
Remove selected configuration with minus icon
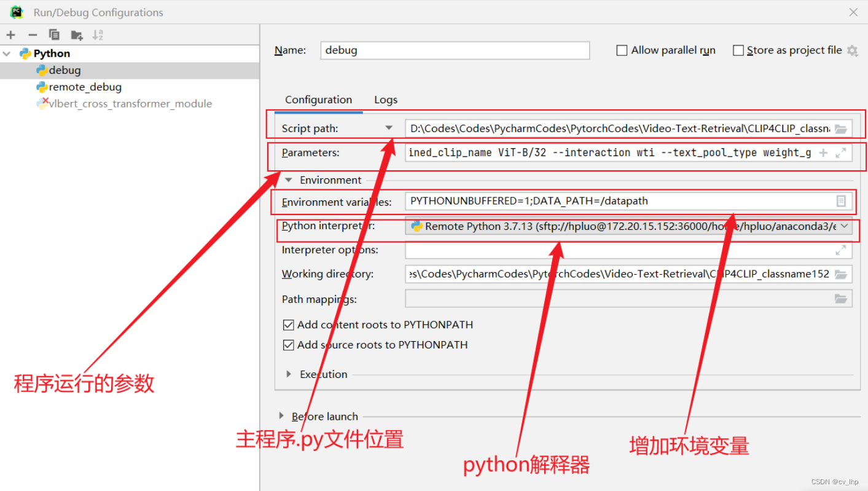coord(33,35)
